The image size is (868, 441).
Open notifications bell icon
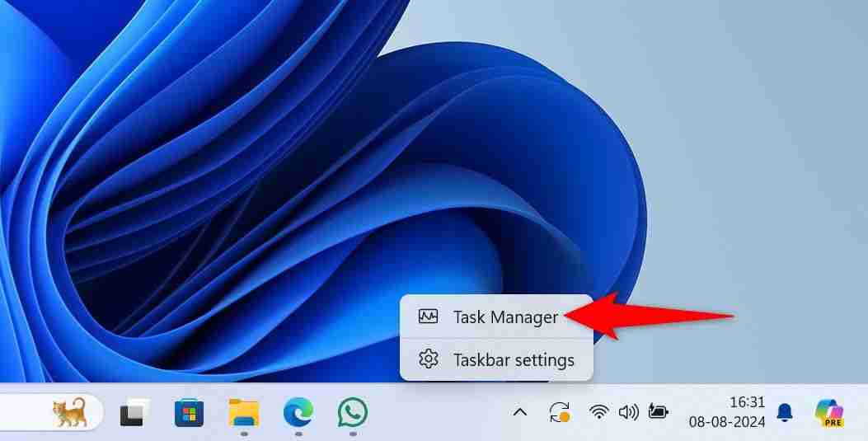(x=785, y=412)
